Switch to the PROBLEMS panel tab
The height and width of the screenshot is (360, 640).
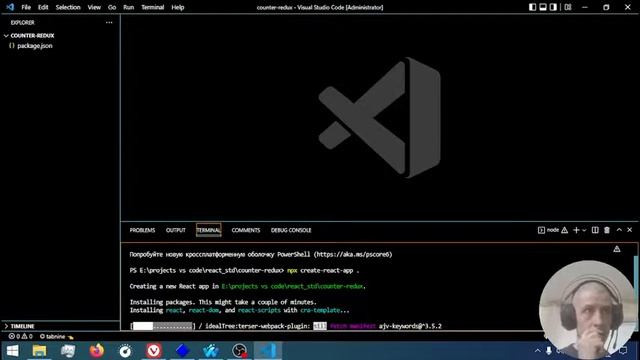[142, 230]
